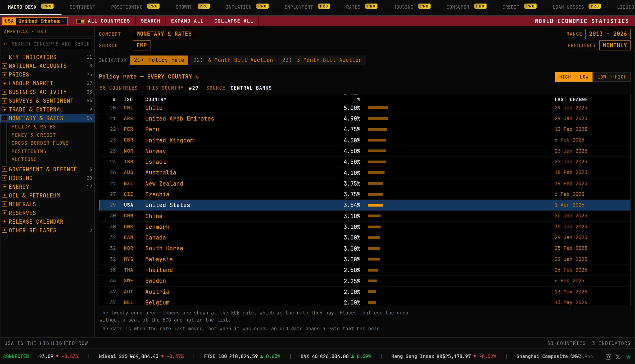Open the Policy & Rates subcategory

coord(34,127)
